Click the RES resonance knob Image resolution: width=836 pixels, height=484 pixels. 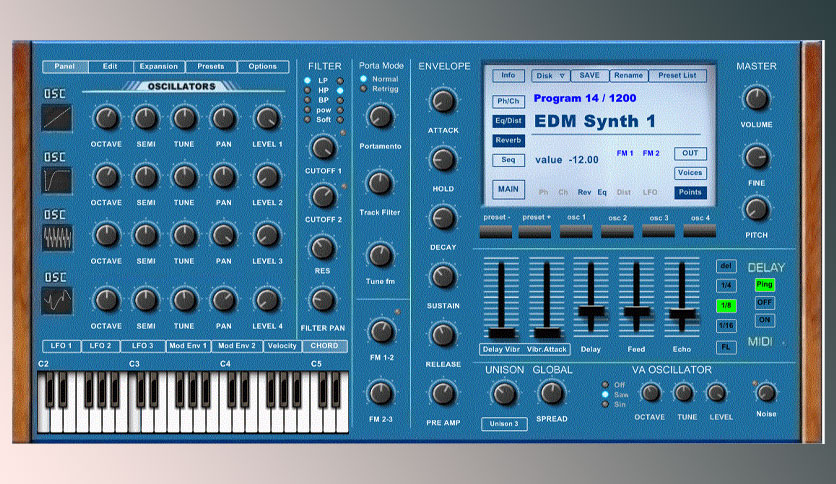click(x=322, y=248)
